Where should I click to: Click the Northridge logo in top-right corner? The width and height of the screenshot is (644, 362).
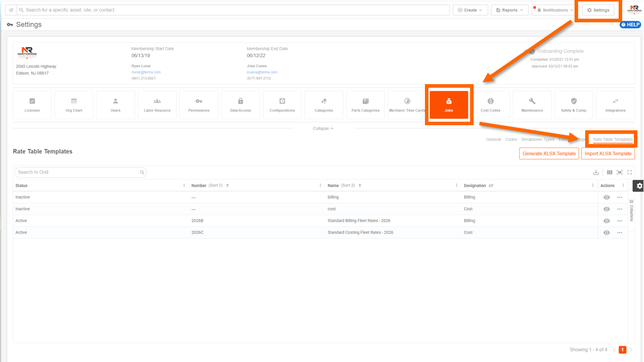click(x=634, y=9)
